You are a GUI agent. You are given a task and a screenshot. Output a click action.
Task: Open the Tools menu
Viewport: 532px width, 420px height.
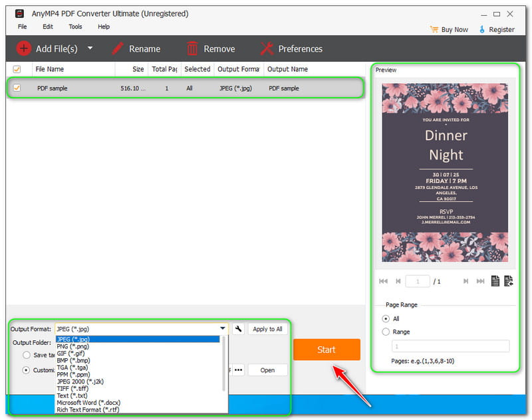(x=75, y=27)
